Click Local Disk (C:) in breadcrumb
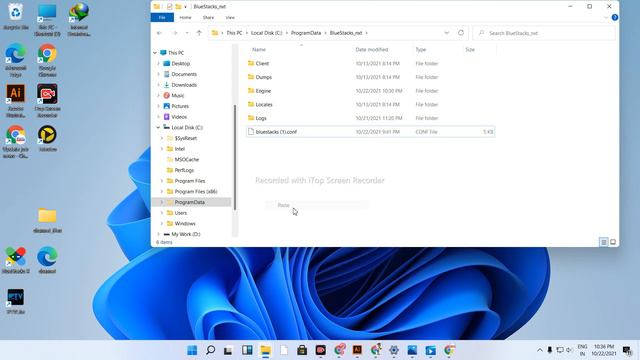640x360 pixels. point(267,33)
